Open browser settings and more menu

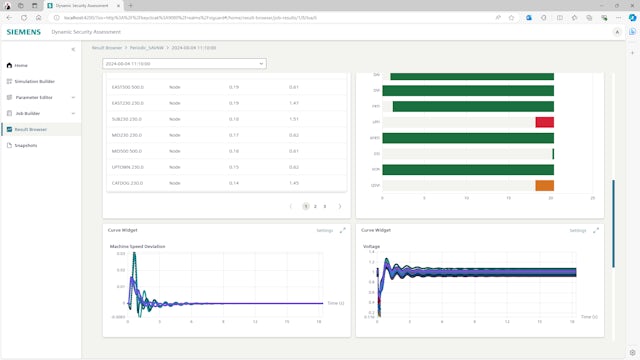(x=618, y=18)
